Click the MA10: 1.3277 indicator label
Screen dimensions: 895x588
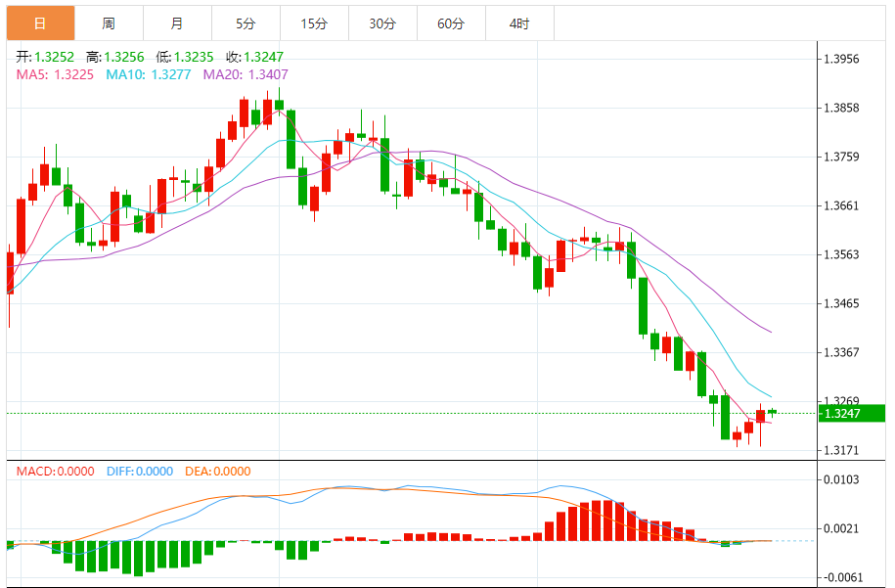(x=149, y=74)
